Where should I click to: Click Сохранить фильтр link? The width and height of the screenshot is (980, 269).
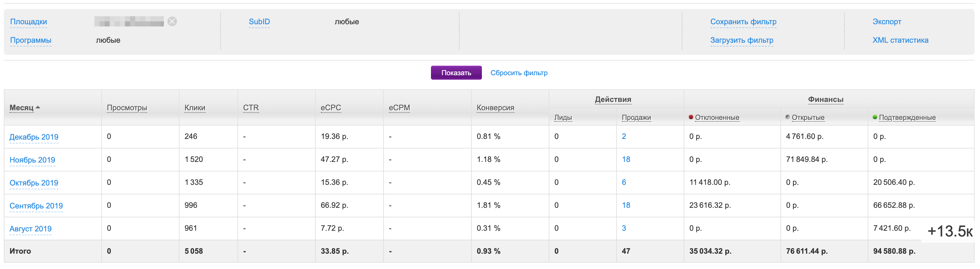743,22
